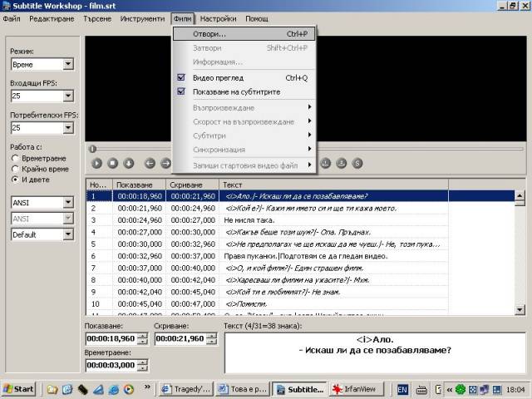Click the Play button under the video preview

96,163
